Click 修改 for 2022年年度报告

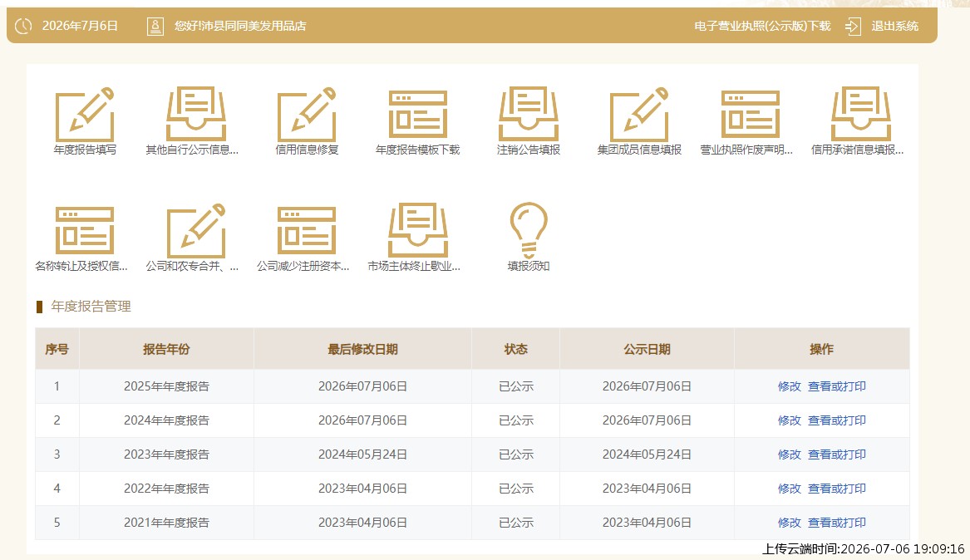790,489
